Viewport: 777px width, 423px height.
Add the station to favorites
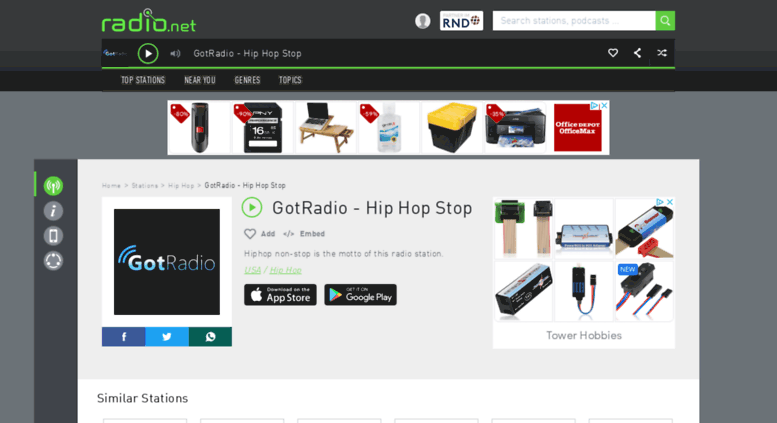259,234
